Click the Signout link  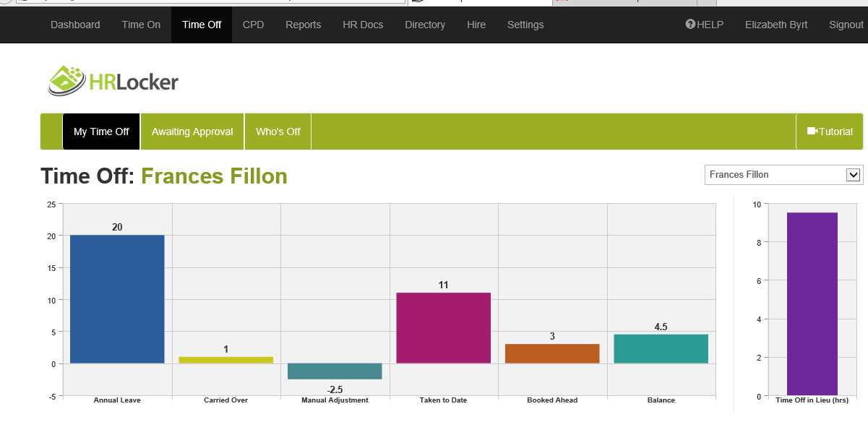pos(846,25)
